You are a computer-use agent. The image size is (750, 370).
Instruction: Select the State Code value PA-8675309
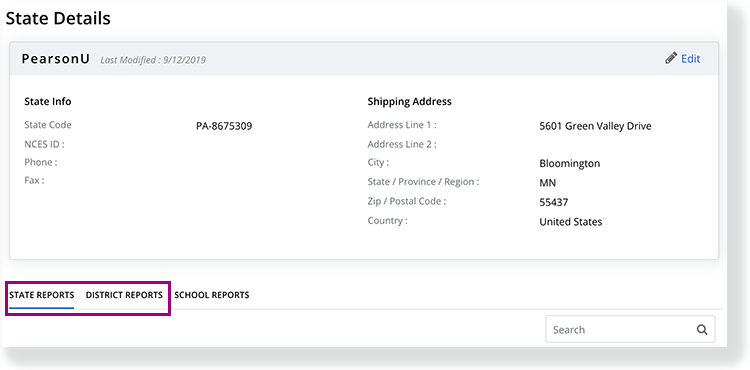coord(224,126)
